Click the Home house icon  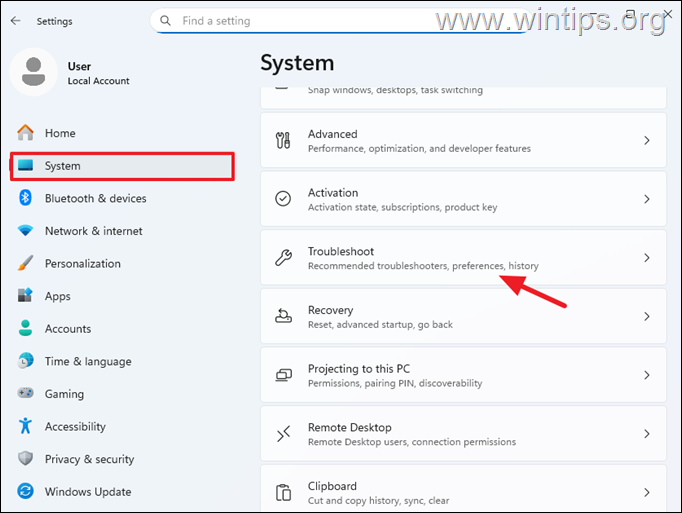25,133
